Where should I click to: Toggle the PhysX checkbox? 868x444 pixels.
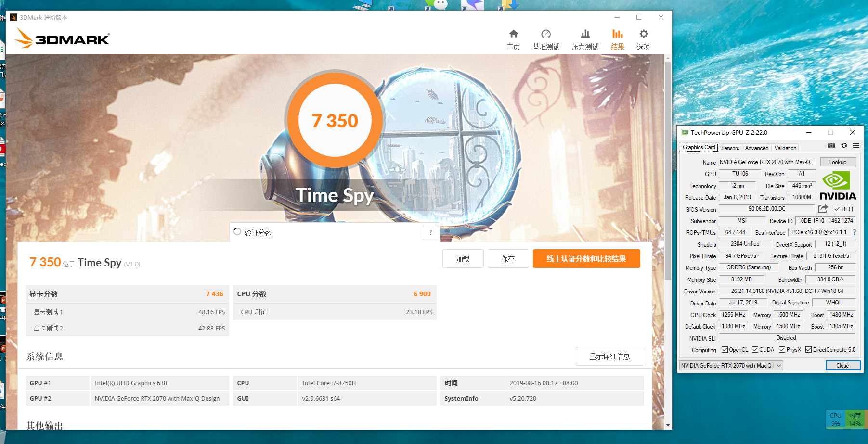click(x=782, y=350)
